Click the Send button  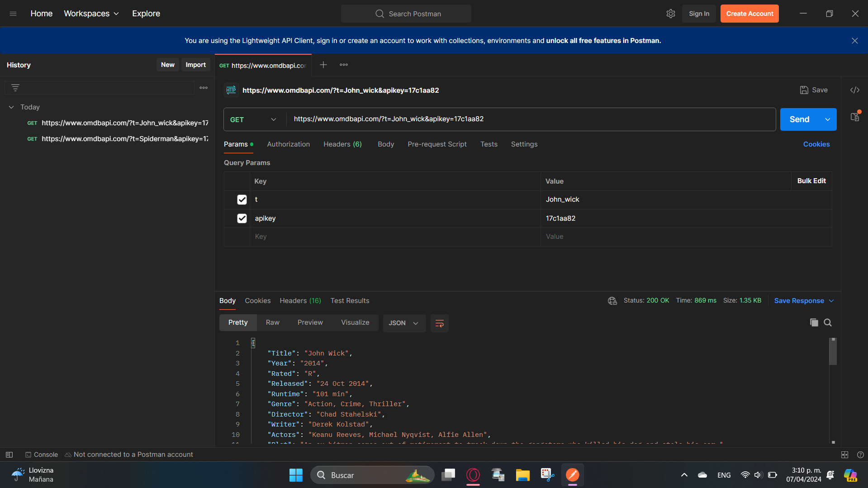800,119
